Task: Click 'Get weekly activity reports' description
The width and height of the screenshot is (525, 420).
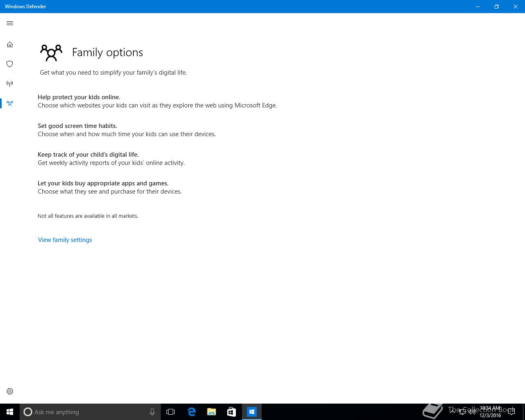Action: (x=111, y=163)
